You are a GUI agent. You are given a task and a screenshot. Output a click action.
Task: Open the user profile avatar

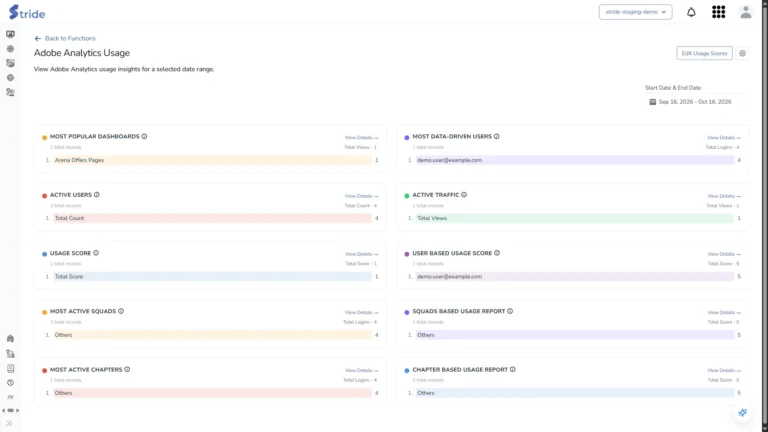[x=745, y=12]
